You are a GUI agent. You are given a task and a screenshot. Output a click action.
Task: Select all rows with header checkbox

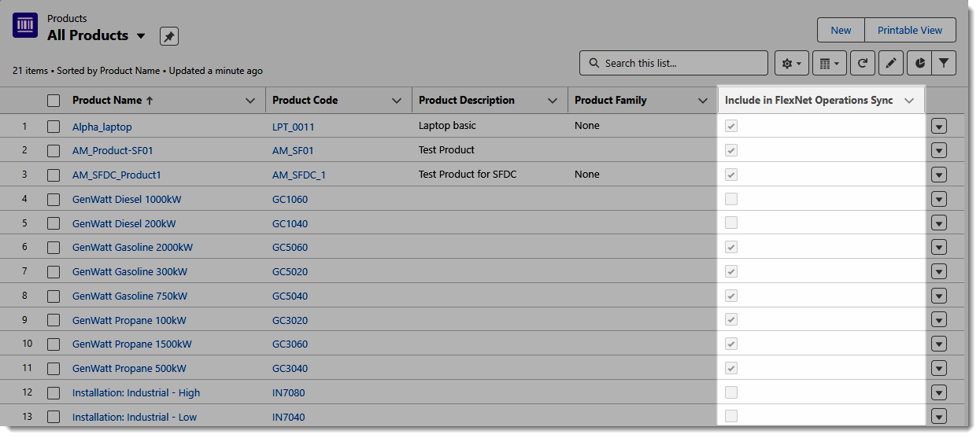(54, 101)
